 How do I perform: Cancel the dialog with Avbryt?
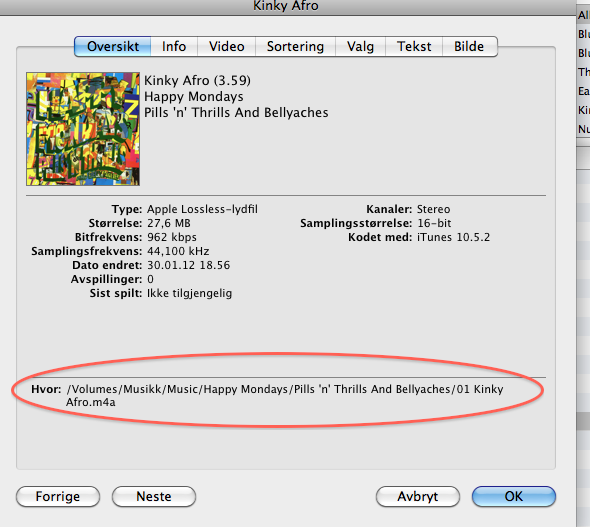click(x=418, y=496)
